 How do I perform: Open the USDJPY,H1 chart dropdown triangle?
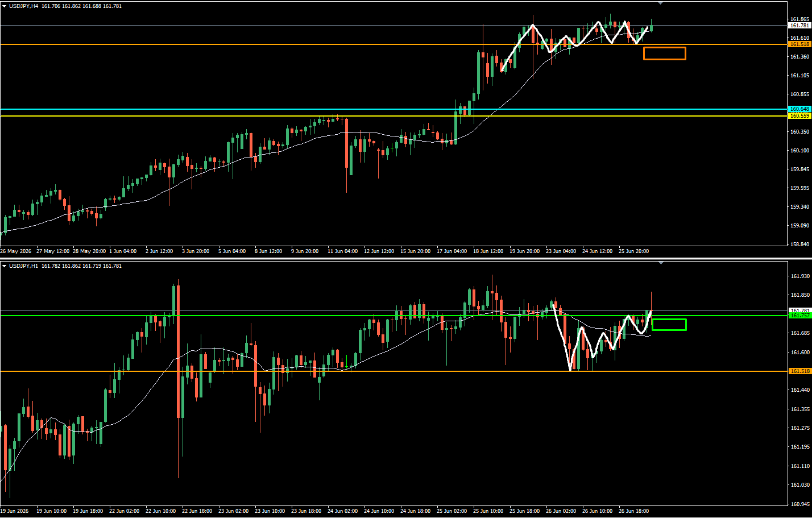(x=5, y=266)
